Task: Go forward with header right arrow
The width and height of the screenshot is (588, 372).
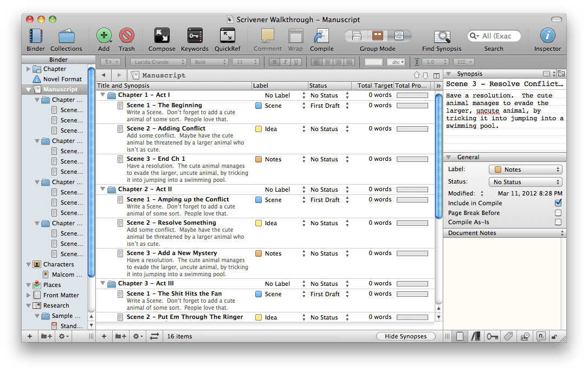Action: tap(119, 75)
